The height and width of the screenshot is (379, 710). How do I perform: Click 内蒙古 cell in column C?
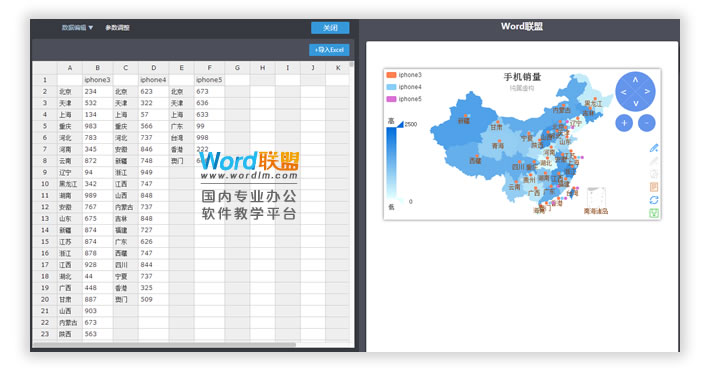(x=125, y=207)
